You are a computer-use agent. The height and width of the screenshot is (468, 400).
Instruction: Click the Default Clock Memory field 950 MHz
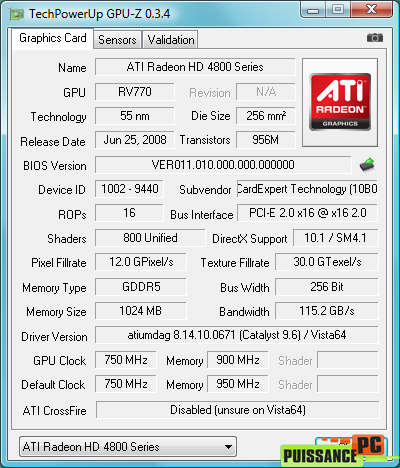238,384
